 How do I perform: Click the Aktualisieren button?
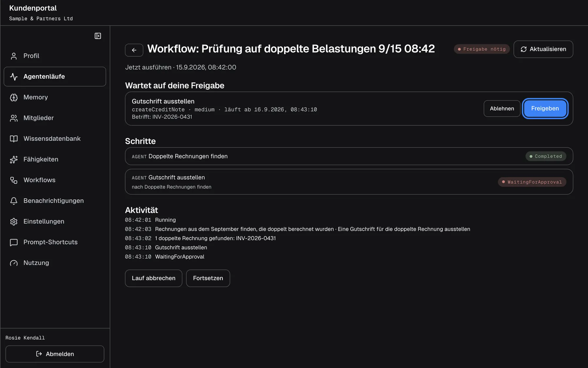(543, 49)
